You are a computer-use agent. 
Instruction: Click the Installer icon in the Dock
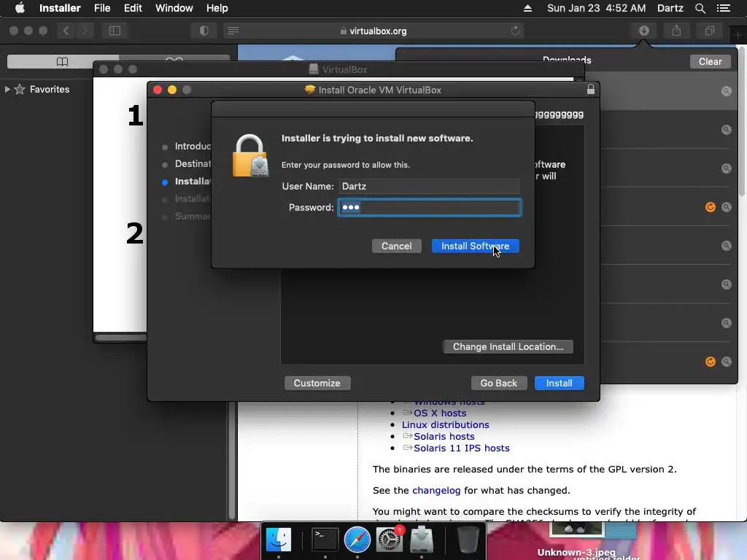click(x=422, y=540)
